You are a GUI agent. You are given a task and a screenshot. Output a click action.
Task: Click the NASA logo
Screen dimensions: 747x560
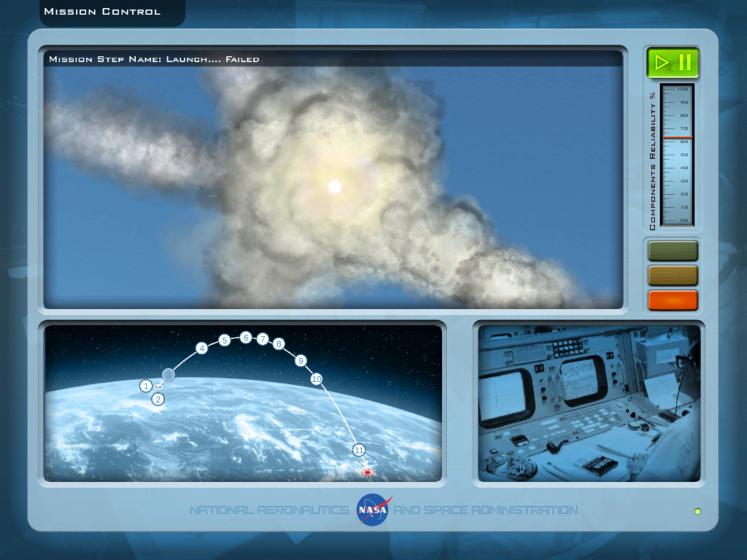click(373, 510)
